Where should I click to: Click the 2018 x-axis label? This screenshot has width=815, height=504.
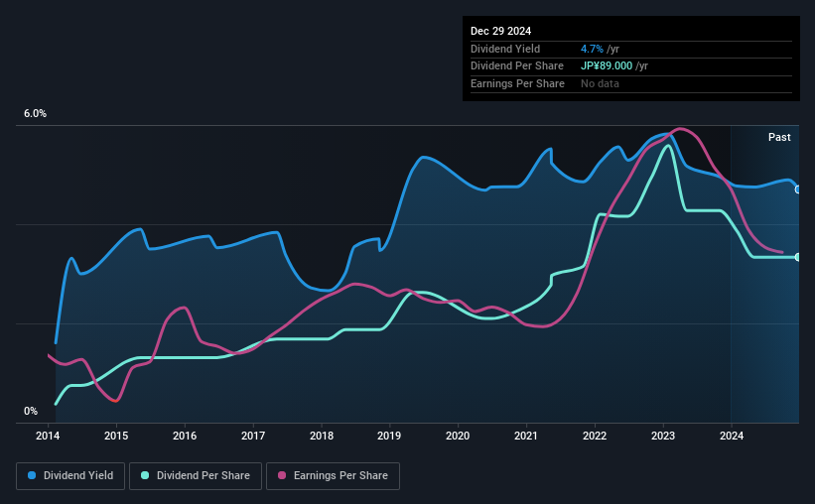322,436
